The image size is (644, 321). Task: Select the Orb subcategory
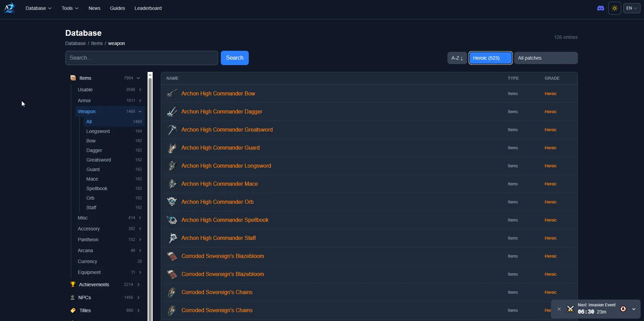click(114, 198)
